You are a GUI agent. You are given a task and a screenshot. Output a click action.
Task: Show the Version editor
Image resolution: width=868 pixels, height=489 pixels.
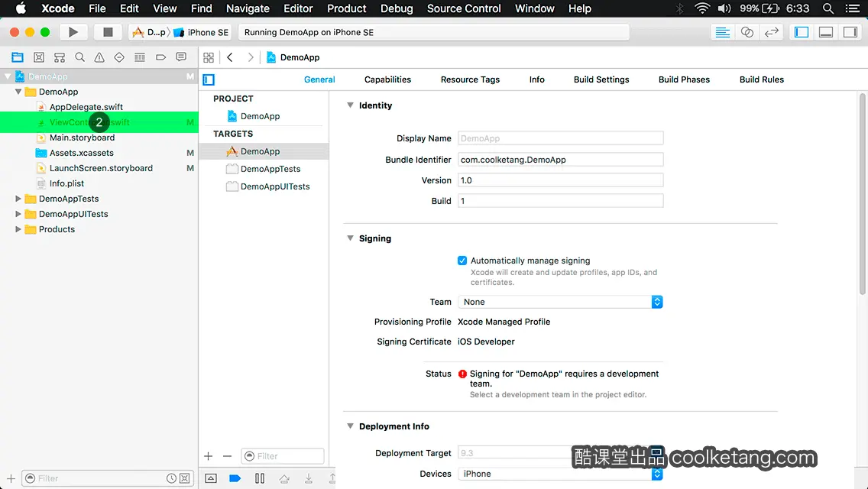pyautogui.click(x=771, y=32)
